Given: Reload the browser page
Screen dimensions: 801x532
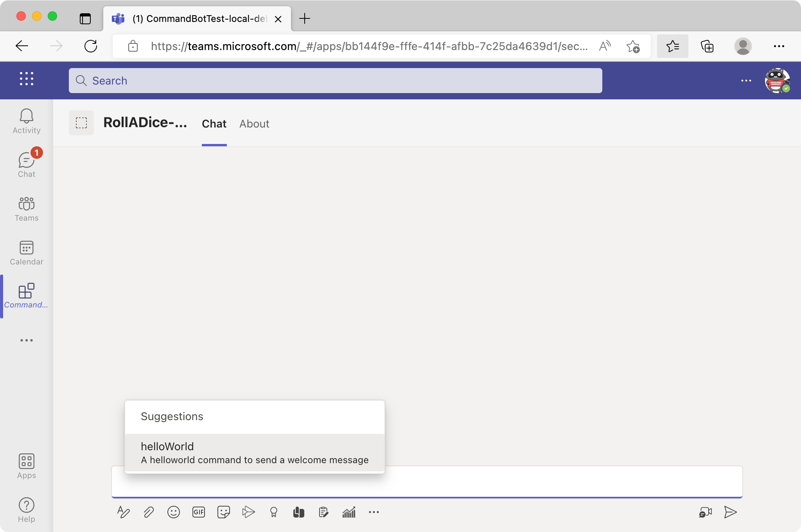Looking at the screenshot, I should (x=91, y=46).
